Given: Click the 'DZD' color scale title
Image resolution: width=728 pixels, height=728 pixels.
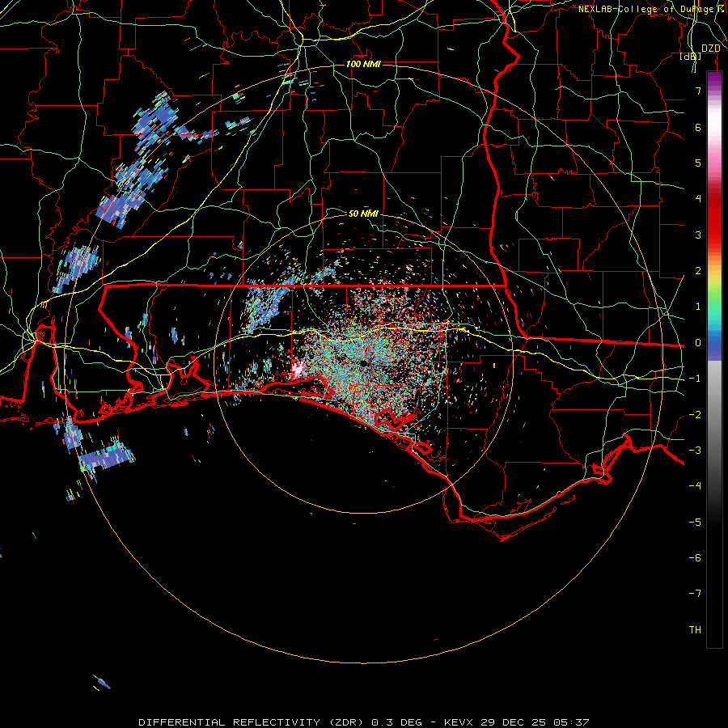Looking at the screenshot, I should tap(711, 49).
